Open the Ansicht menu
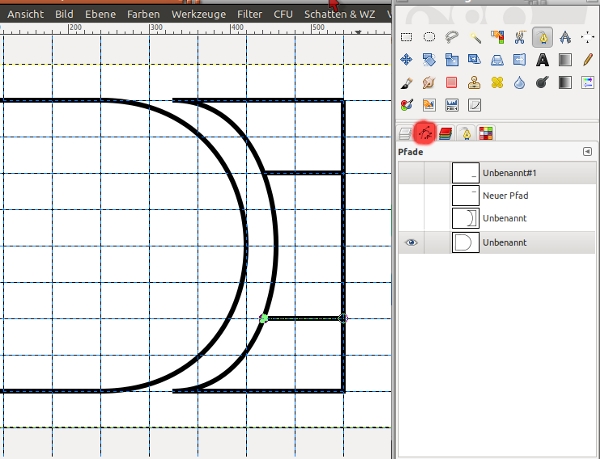The width and height of the screenshot is (600, 459). tap(26, 15)
